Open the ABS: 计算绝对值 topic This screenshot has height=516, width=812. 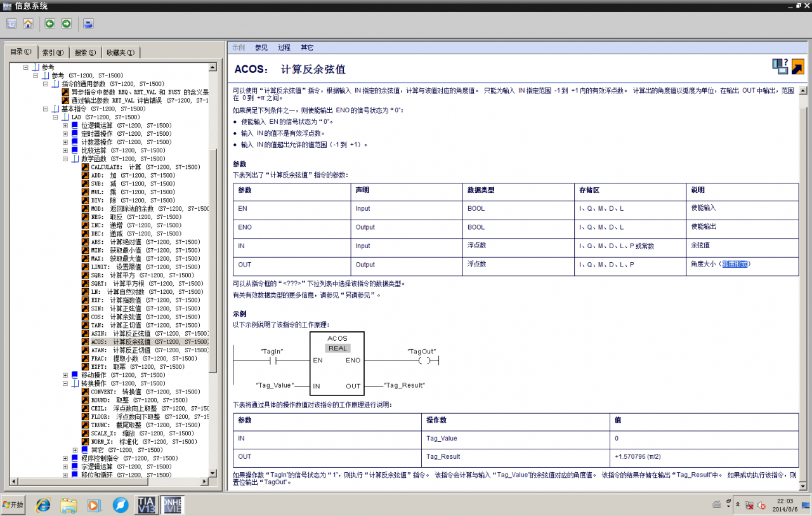(x=145, y=241)
